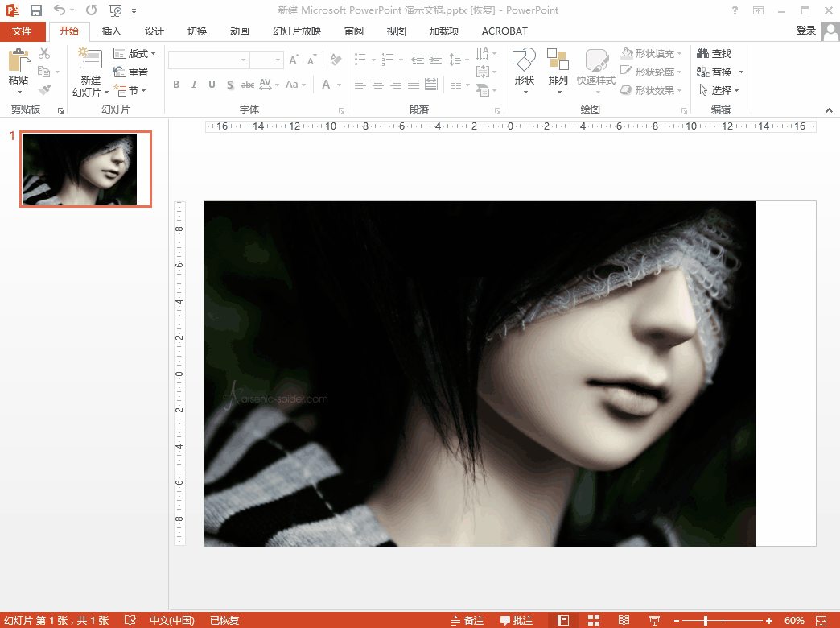Fit slide to current window

[821, 621]
